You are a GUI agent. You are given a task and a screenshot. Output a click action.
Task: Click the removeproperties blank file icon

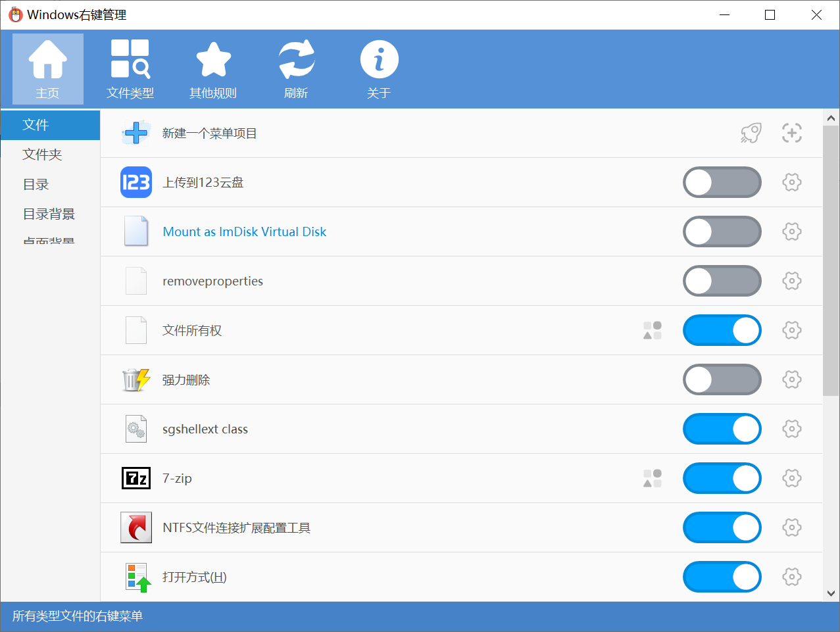136,281
